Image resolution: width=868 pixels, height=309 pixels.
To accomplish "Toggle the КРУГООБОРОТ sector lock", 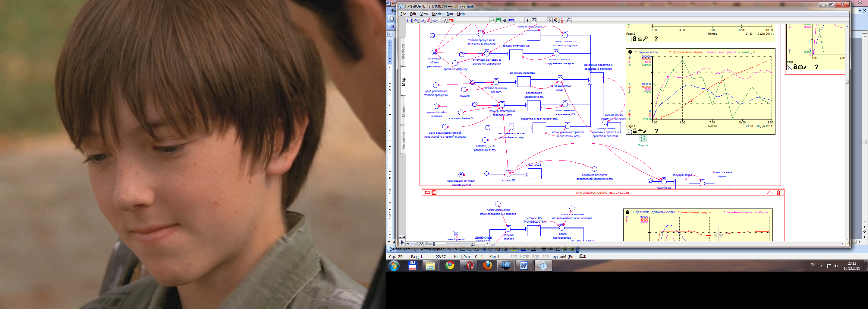I will [778, 193].
